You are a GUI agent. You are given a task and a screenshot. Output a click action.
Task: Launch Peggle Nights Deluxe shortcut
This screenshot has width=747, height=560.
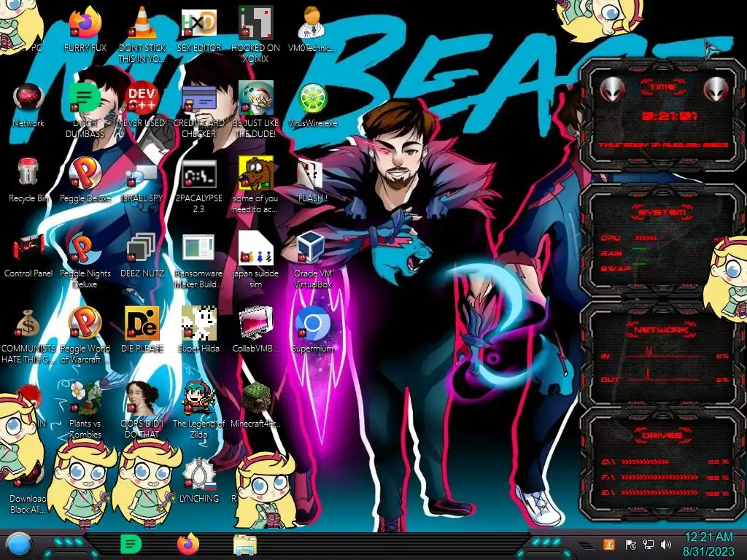pyautogui.click(x=85, y=248)
